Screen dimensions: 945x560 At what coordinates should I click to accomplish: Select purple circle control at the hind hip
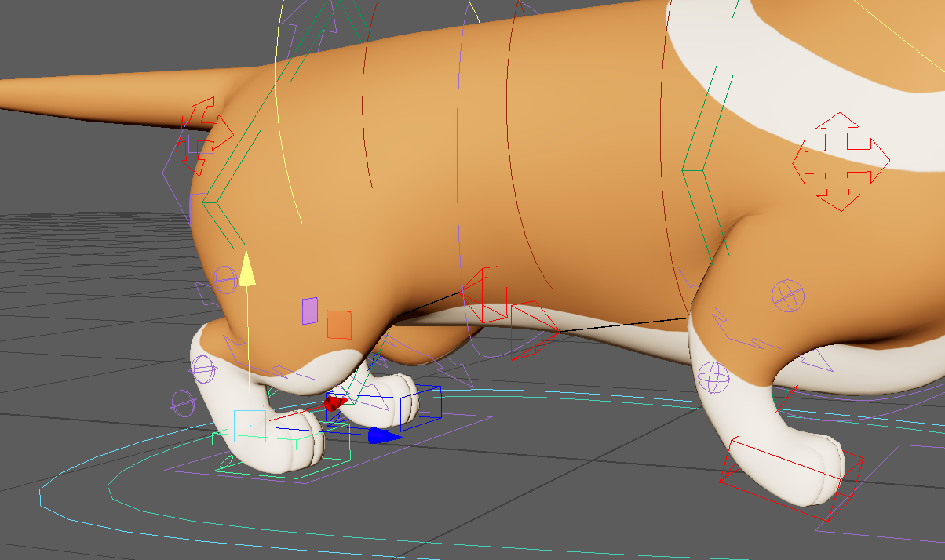225,278
